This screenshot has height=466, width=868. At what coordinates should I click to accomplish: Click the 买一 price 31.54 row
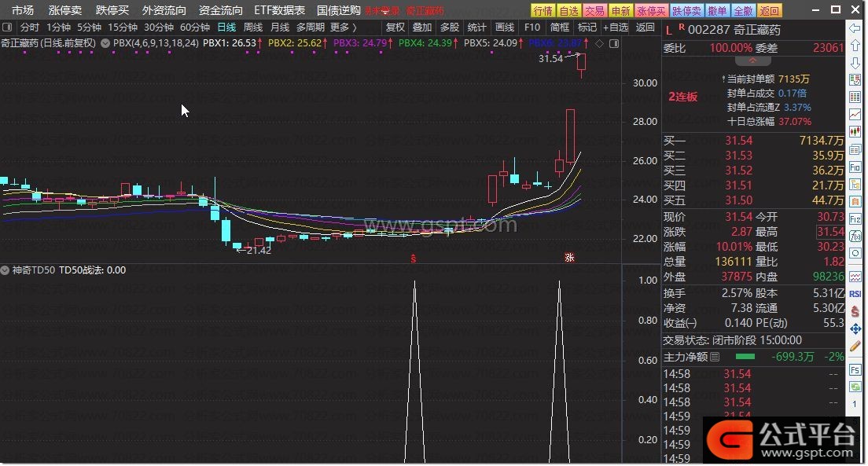[753, 141]
